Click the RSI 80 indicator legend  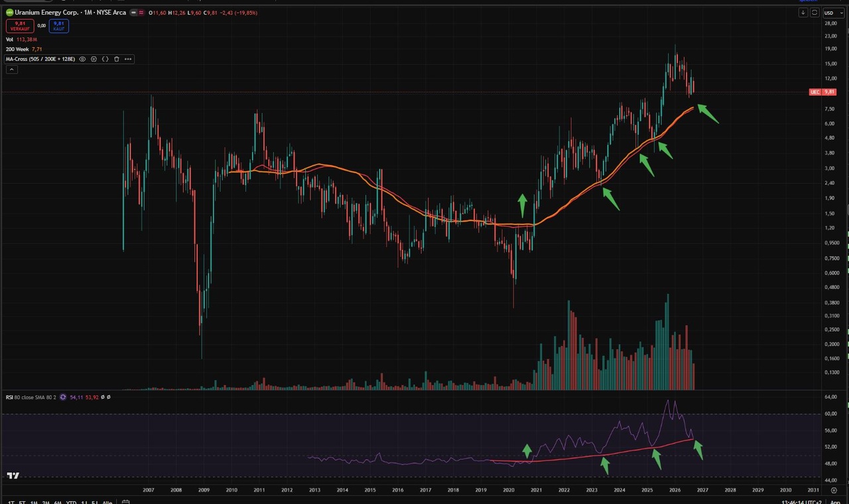[31, 397]
